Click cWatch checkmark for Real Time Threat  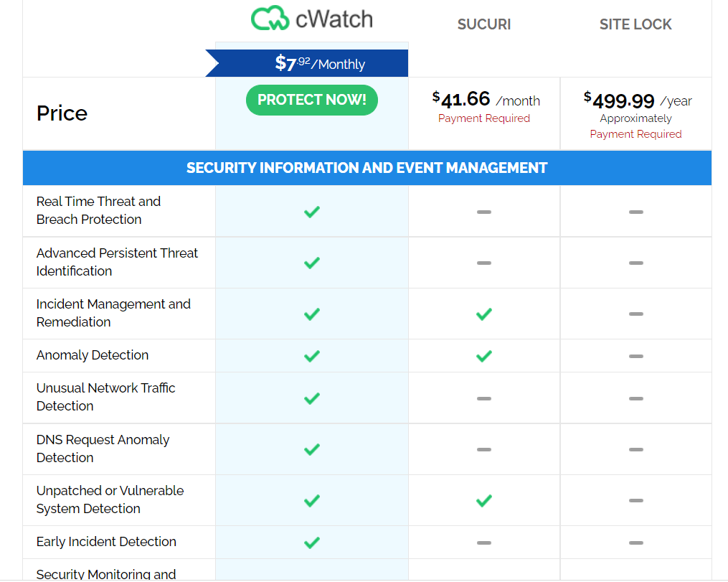(311, 212)
